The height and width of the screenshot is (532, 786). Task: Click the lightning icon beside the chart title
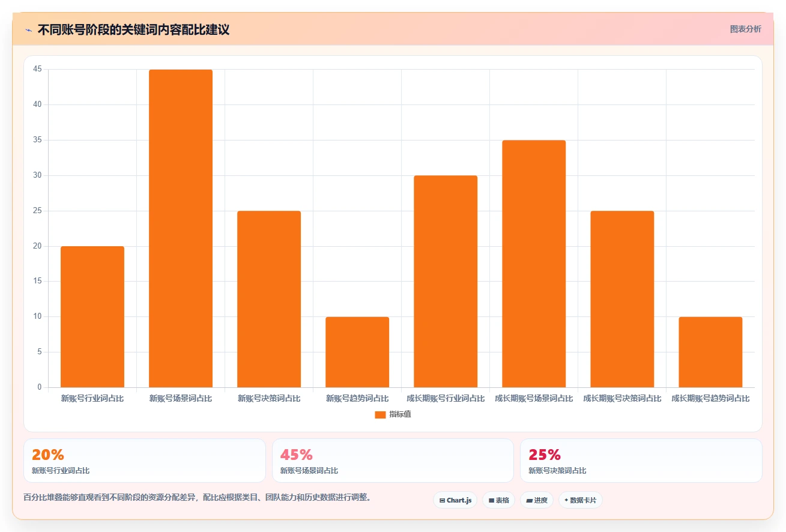pos(28,30)
